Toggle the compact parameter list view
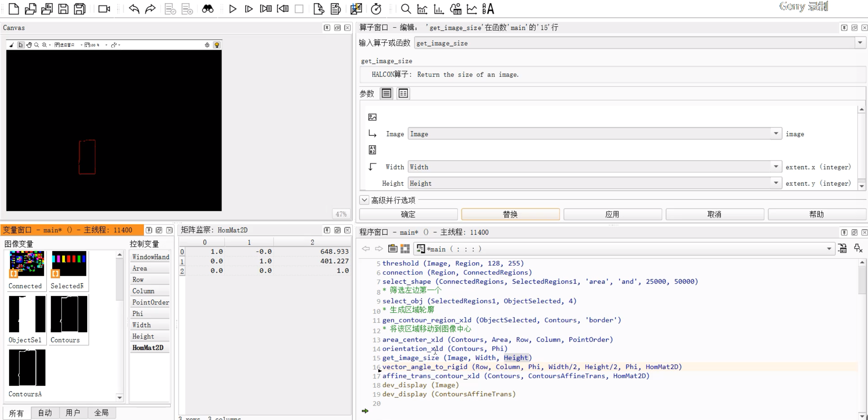868x420 pixels. tap(386, 93)
